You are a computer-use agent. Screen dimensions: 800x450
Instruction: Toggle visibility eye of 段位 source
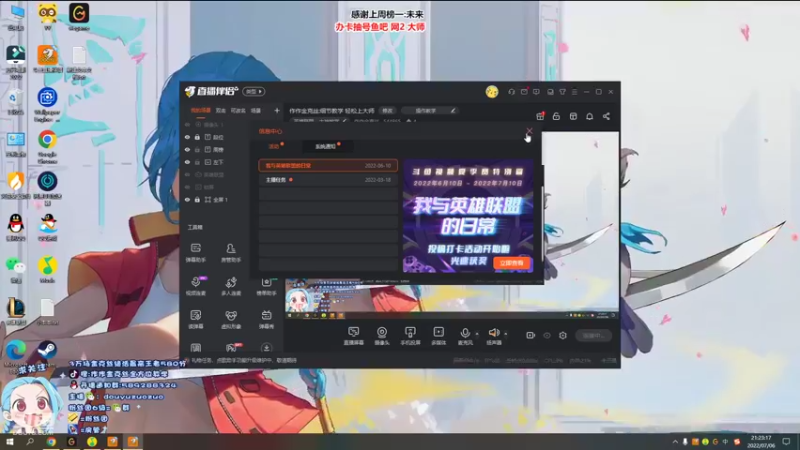(x=187, y=137)
